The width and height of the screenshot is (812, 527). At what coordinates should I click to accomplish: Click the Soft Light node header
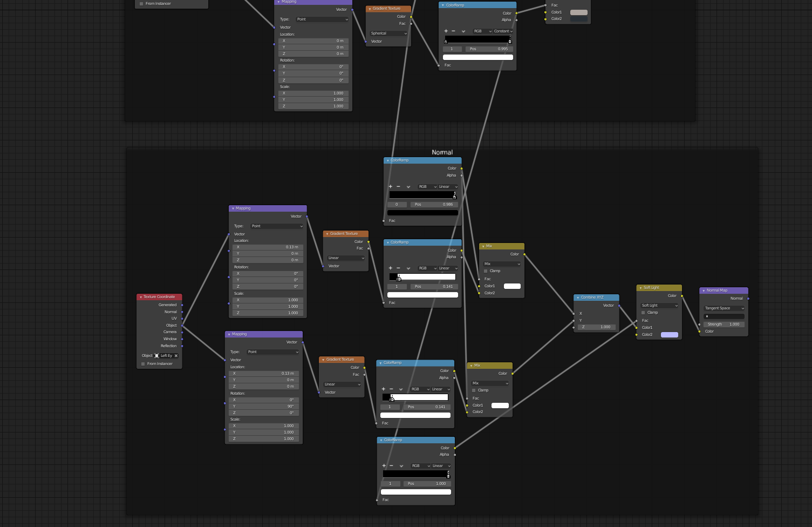click(x=659, y=288)
